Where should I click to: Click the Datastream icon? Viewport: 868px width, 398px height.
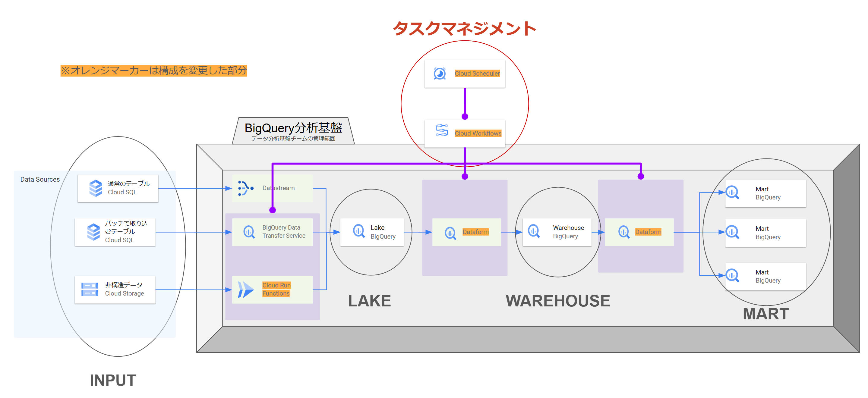pos(246,188)
